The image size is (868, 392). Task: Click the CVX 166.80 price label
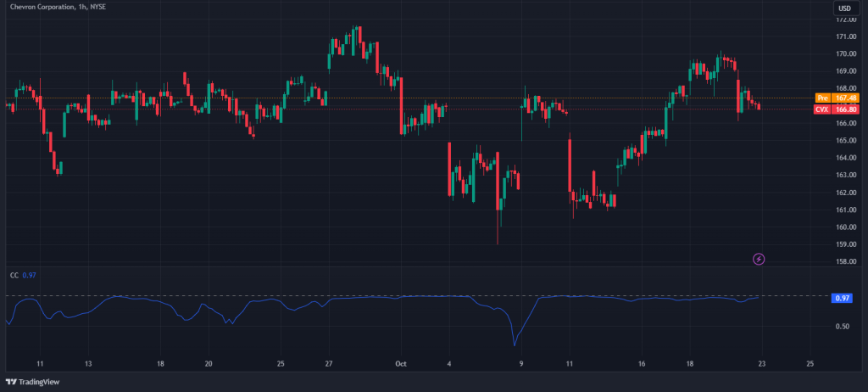point(837,109)
